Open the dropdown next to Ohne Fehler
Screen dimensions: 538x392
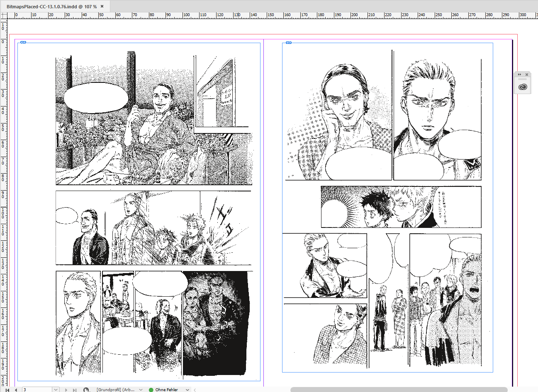[x=187, y=390]
